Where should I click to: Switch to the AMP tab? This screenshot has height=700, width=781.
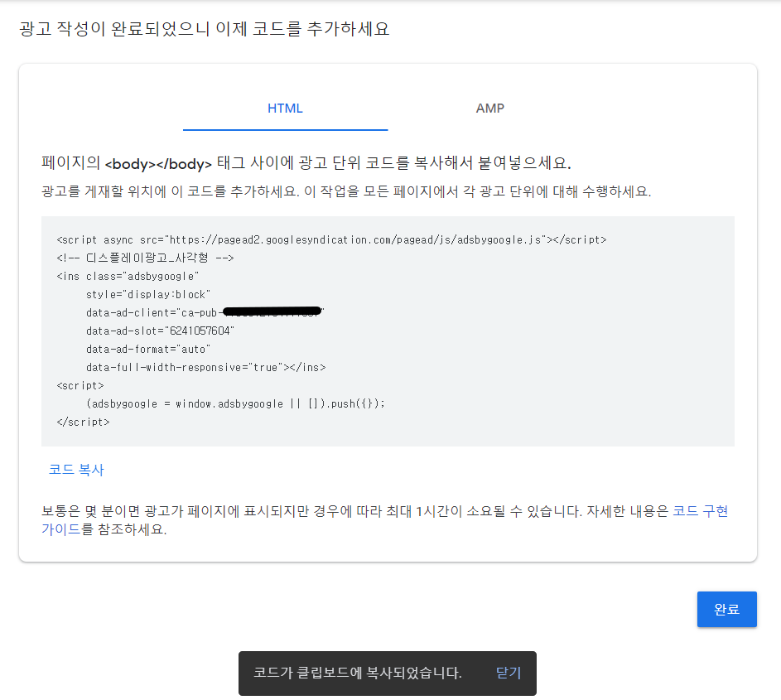[489, 109]
